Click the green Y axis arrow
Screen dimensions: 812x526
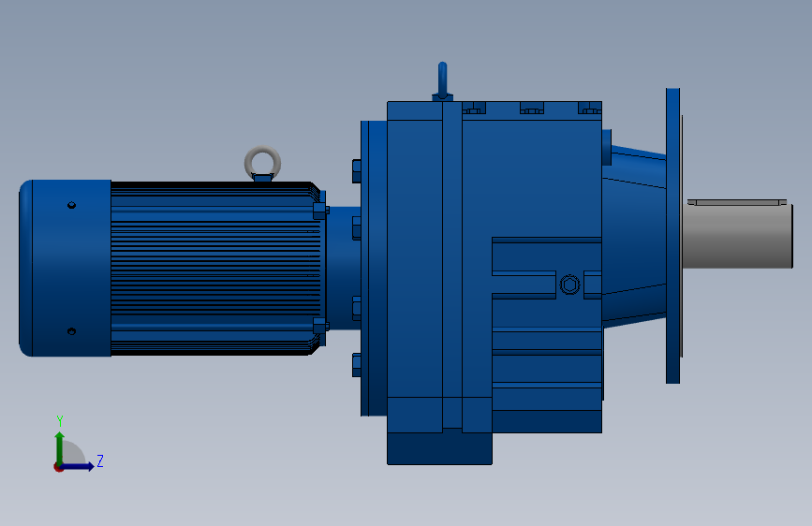(x=60, y=449)
